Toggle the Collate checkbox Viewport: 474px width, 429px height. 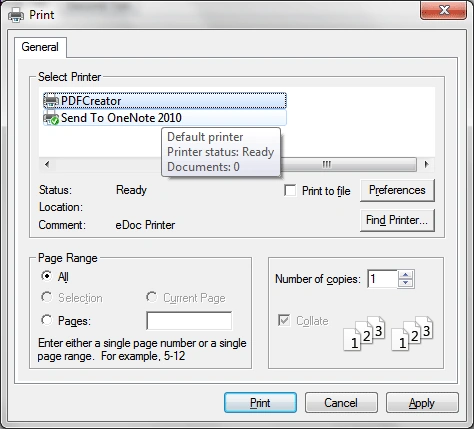284,321
